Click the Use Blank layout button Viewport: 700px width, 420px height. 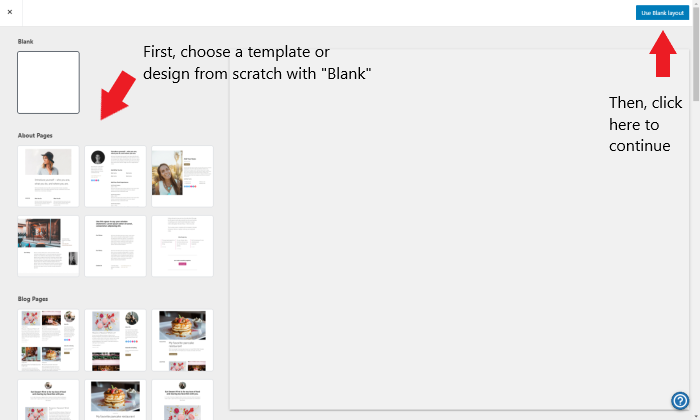(x=662, y=13)
